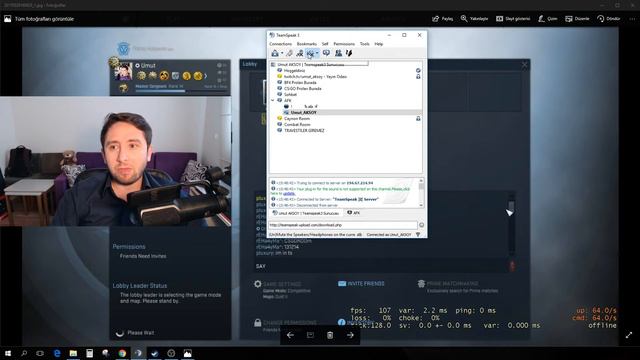
Task: Click the Lobby window close X
Action: coord(524,64)
